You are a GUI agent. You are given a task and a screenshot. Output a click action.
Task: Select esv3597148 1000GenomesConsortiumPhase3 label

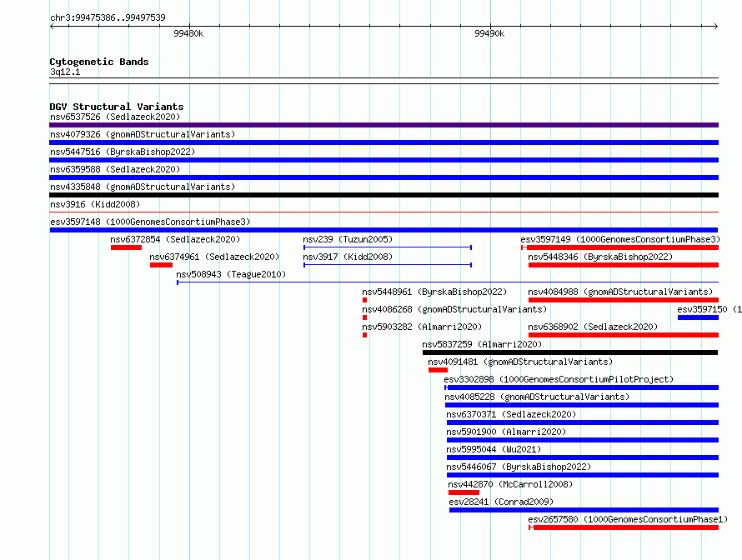[150, 222]
